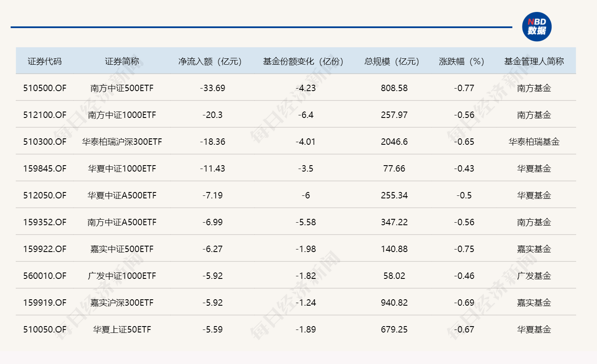Click the 南方基金 manager label

(x=534, y=88)
